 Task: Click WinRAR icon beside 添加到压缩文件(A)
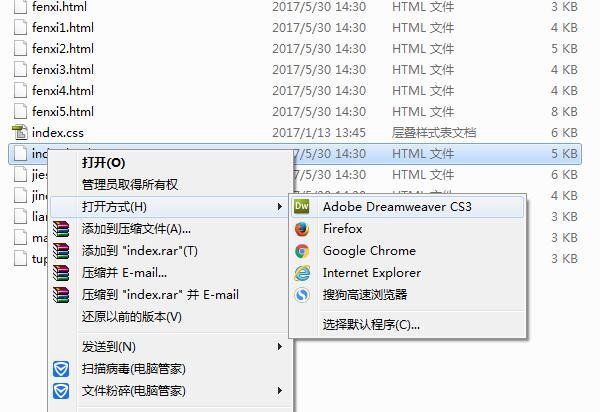(61, 229)
